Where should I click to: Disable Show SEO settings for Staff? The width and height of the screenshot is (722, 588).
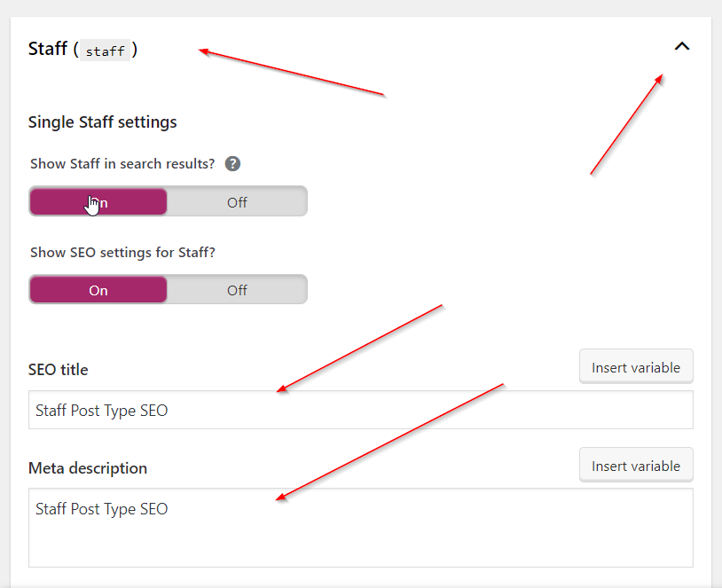click(x=237, y=290)
